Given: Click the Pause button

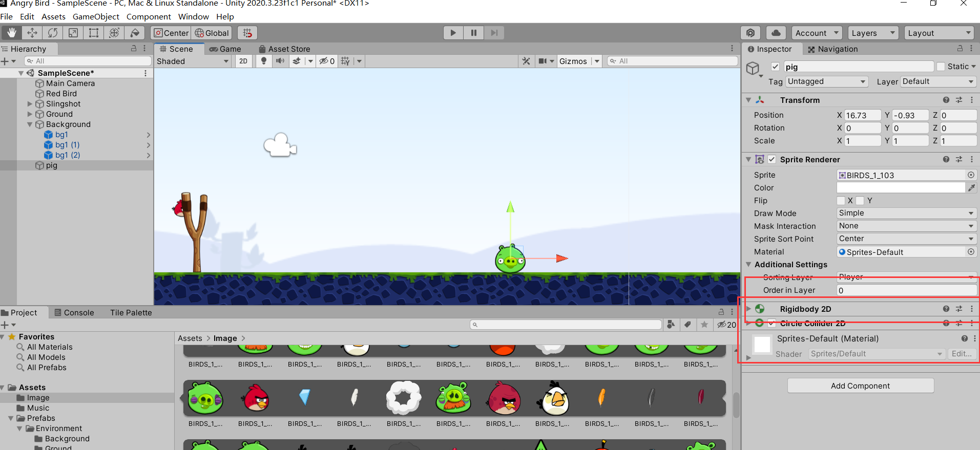Looking at the screenshot, I should click(x=473, y=33).
